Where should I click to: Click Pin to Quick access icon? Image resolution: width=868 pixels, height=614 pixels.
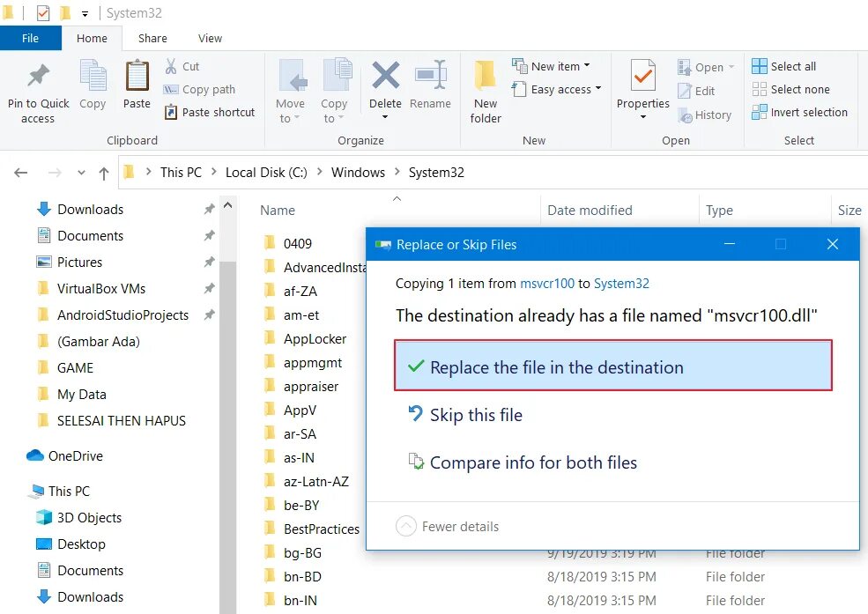38,77
